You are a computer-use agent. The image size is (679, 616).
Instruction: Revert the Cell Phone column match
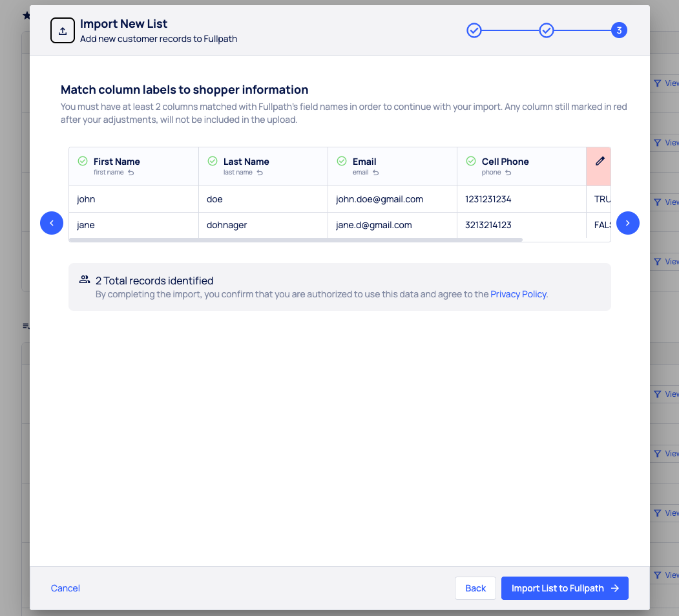click(508, 173)
